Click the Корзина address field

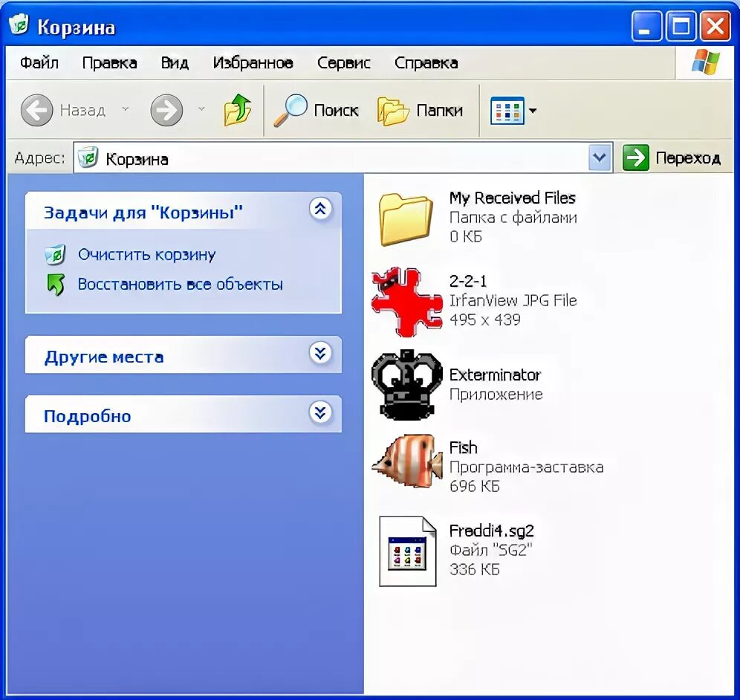[x=343, y=158]
